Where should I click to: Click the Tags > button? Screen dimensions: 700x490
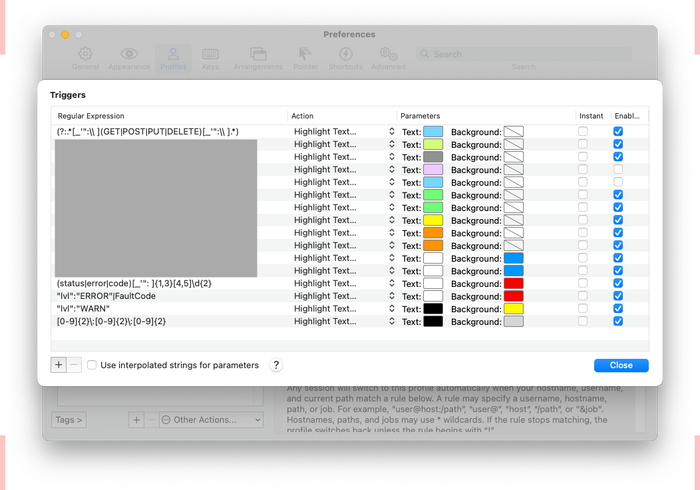pos(69,420)
